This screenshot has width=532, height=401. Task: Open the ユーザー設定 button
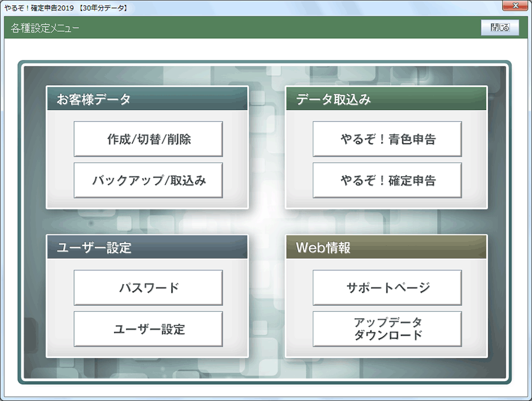(148, 329)
